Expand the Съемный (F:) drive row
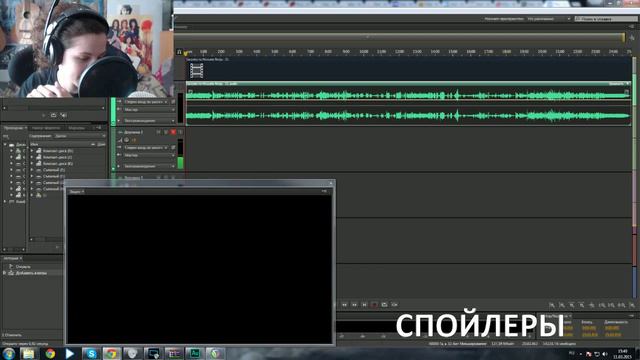Screen dimensions: 640x360 (x=32, y=170)
